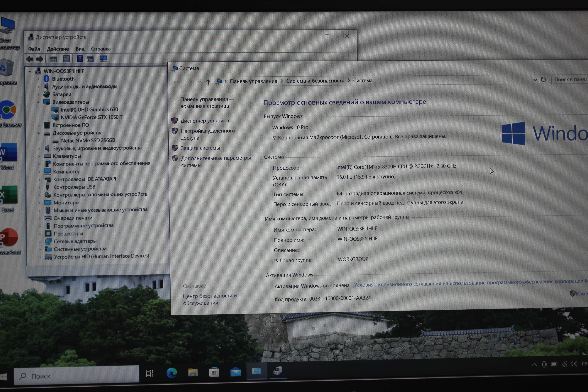Open address bar history dropdown arrow
The height and width of the screenshot is (392, 588).
tap(535, 80)
